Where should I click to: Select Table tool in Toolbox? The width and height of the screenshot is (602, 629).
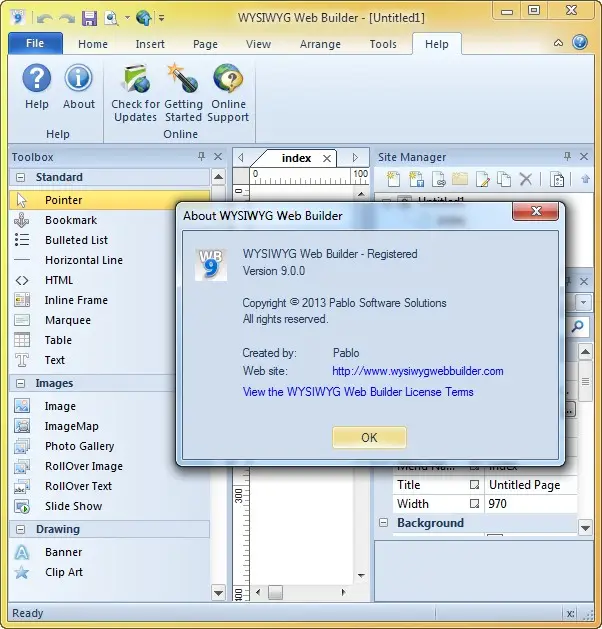pyautogui.click(x=58, y=340)
